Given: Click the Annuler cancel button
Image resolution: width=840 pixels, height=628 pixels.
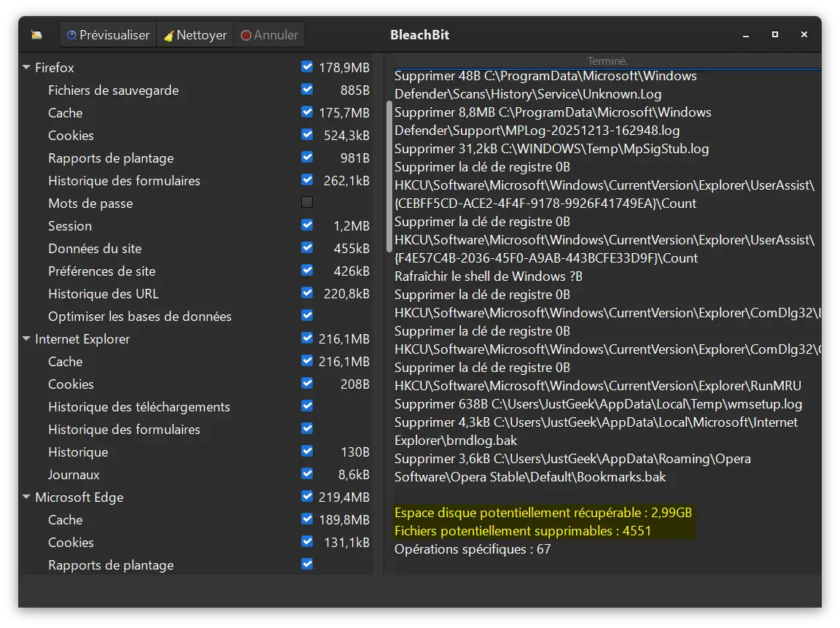Looking at the screenshot, I should click(269, 35).
